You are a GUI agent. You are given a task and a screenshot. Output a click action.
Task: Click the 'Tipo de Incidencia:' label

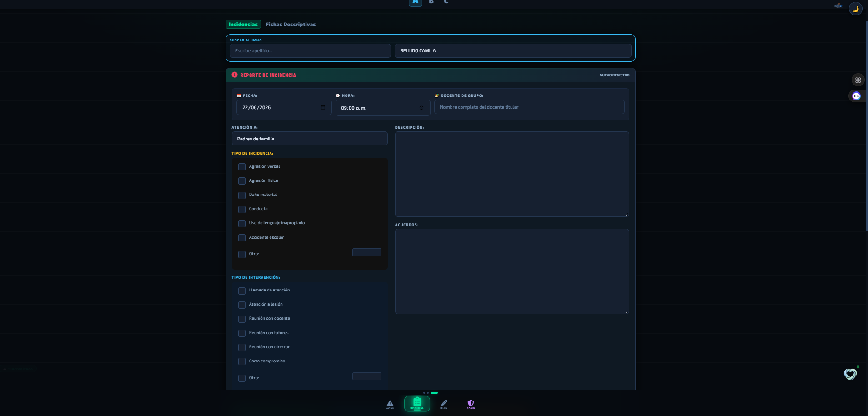[252, 153]
